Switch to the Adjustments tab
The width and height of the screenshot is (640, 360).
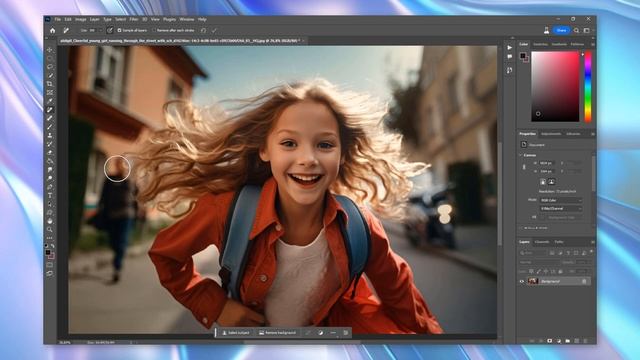[x=551, y=134]
